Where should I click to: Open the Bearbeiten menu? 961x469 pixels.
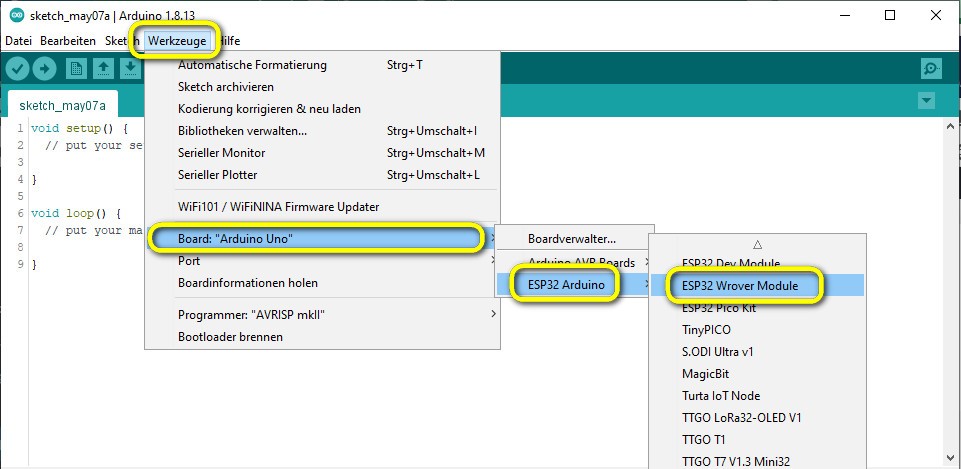coord(68,41)
